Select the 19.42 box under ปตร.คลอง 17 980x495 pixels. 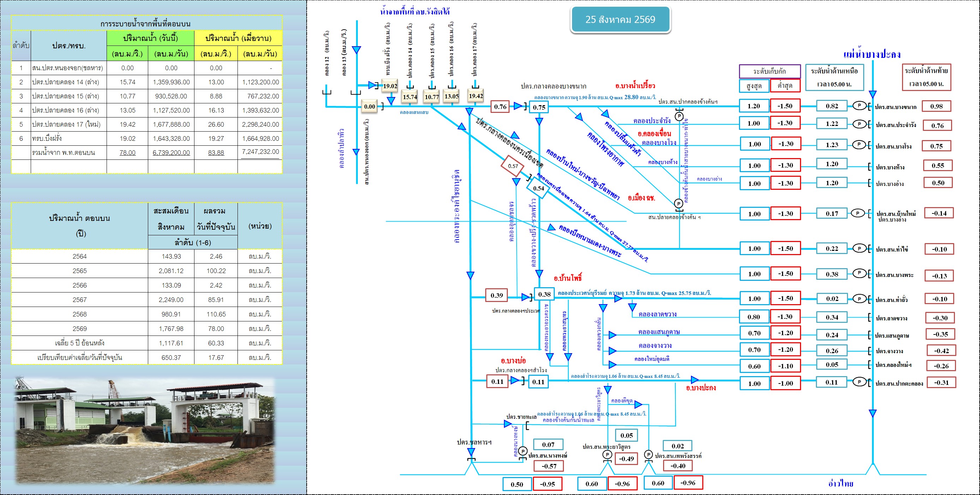pos(476,96)
